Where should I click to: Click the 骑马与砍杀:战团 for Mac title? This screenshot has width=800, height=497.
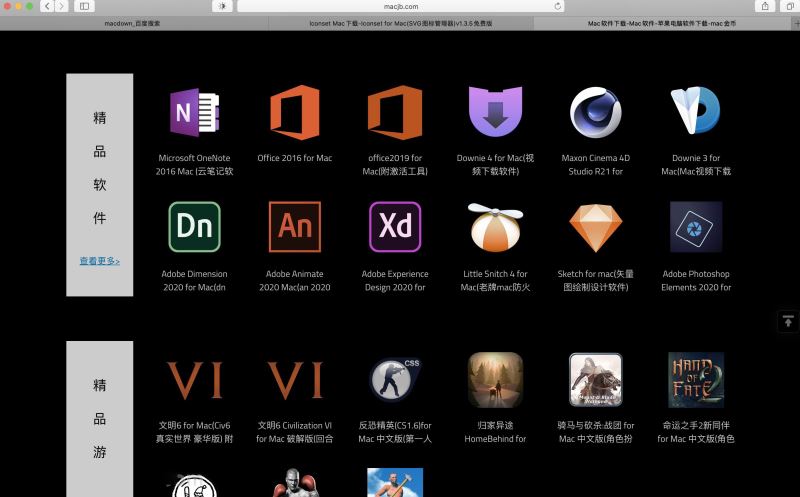(x=595, y=432)
